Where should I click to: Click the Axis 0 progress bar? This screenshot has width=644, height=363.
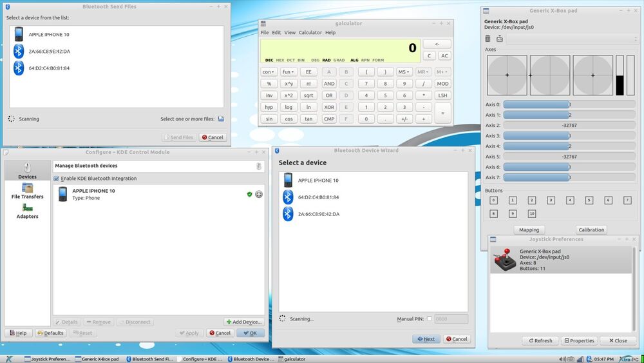tap(569, 104)
